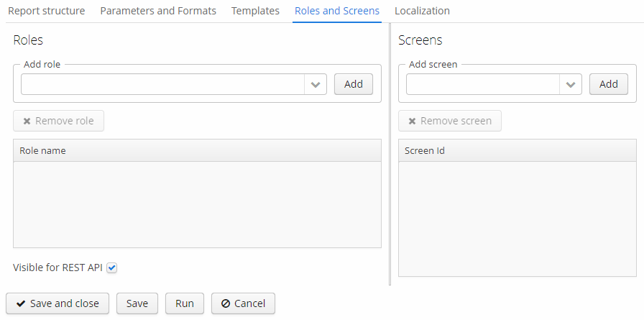
Task: Switch to the Report structure tab
Action: click(47, 11)
